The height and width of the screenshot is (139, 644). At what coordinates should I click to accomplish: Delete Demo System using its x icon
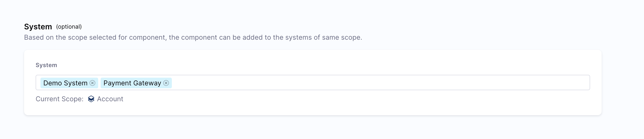(x=92, y=83)
